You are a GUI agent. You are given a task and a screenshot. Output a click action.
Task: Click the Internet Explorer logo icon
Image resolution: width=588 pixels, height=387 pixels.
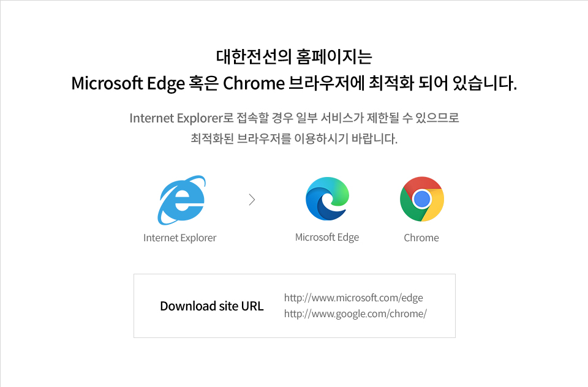click(181, 200)
